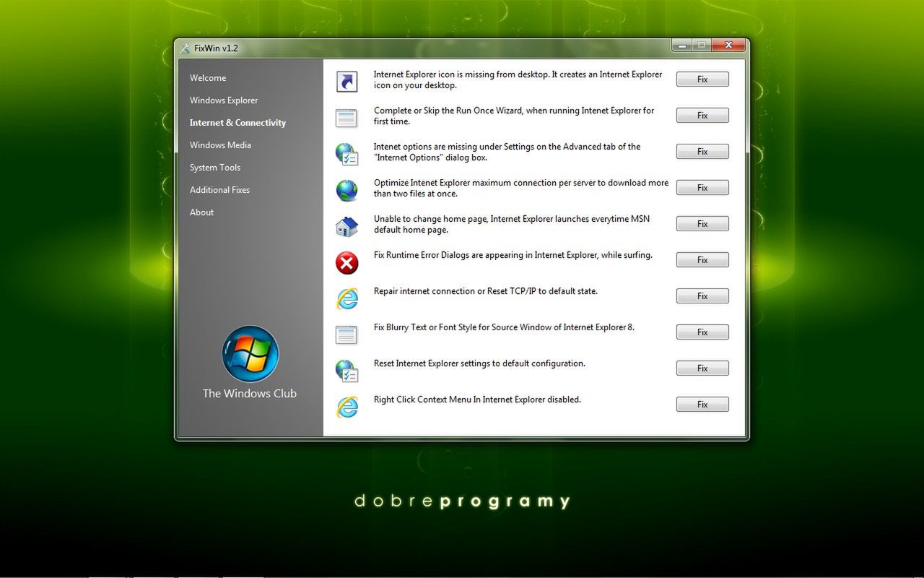
Task: Click the Reset Internet Explorer settings description
Action: (x=479, y=363)
